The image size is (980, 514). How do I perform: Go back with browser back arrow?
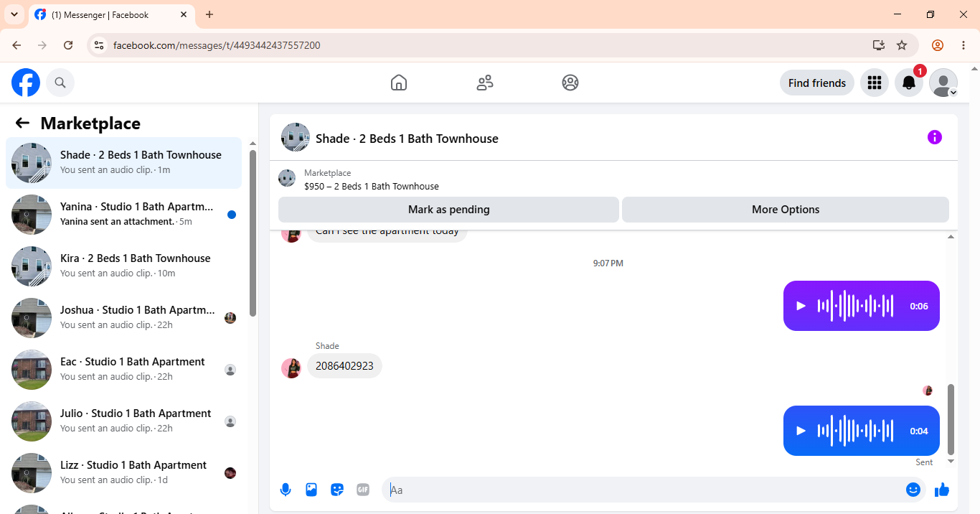[x=17, y=45]
